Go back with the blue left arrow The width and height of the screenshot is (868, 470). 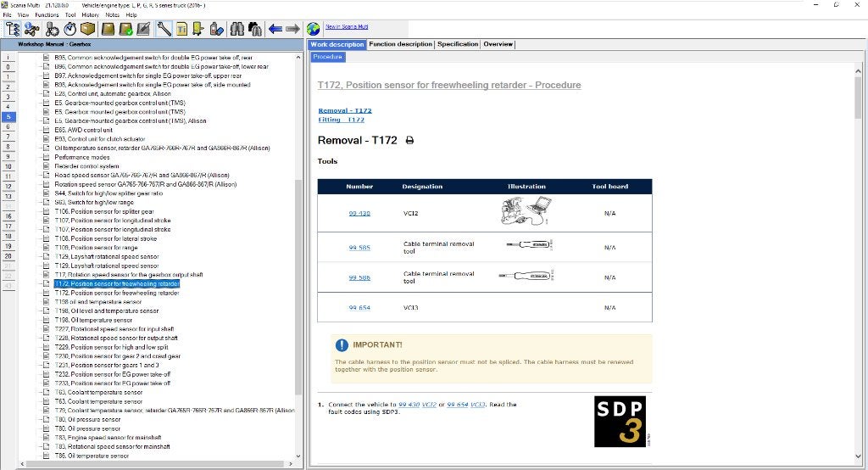(275, 29)
